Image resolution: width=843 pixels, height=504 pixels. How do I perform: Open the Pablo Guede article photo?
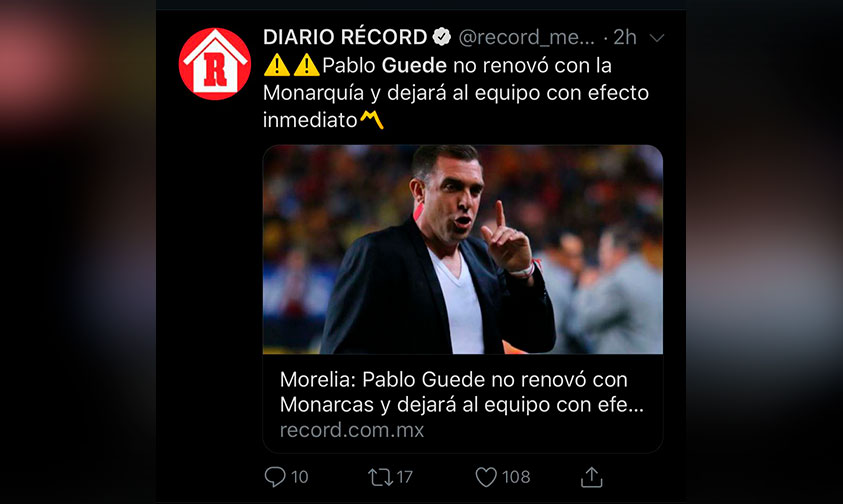pyautogui.click(x=462, y=250)
